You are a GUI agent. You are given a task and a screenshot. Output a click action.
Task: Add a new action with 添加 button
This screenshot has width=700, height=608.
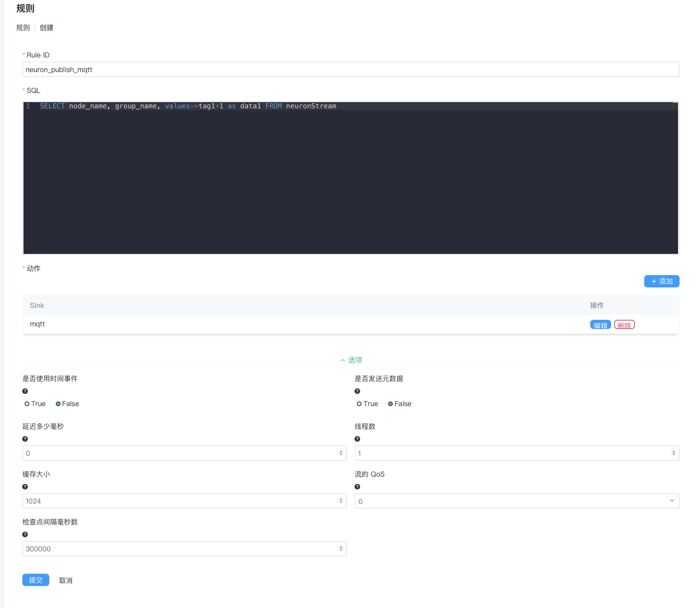(x=661, y=281)
